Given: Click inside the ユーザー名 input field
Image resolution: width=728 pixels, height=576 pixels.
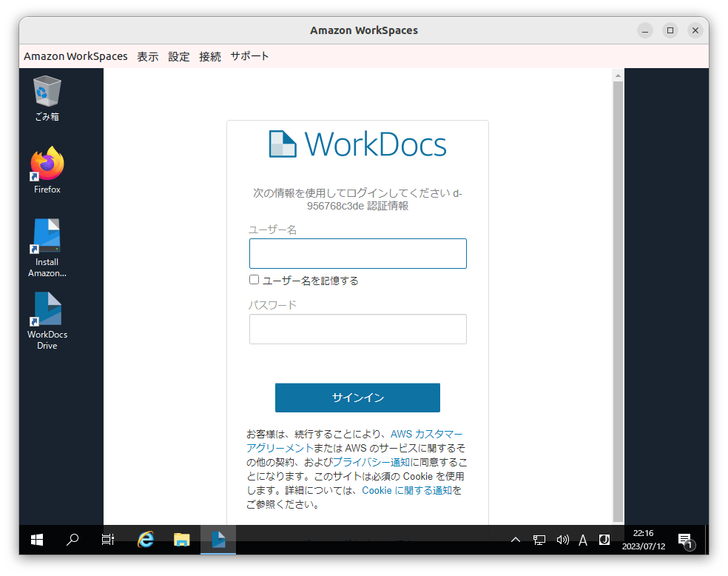Looking at the screenshot, I should pyautogui.click(x=357, y=253).
